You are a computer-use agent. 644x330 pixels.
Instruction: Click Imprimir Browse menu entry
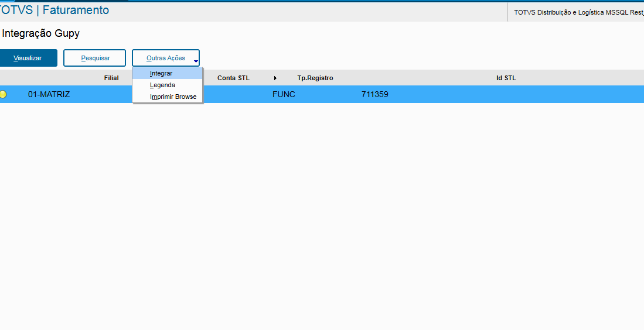coord(173,97)
